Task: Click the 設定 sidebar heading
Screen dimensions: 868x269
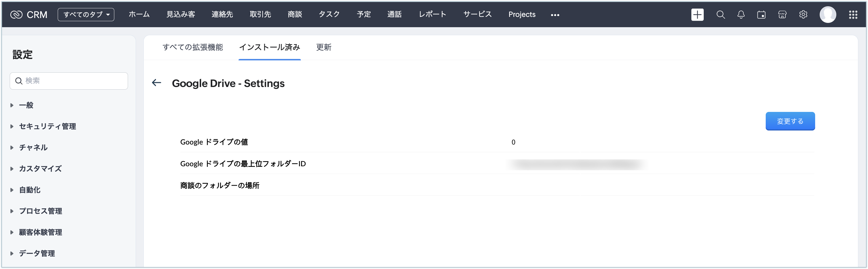Action: (23, 55)
